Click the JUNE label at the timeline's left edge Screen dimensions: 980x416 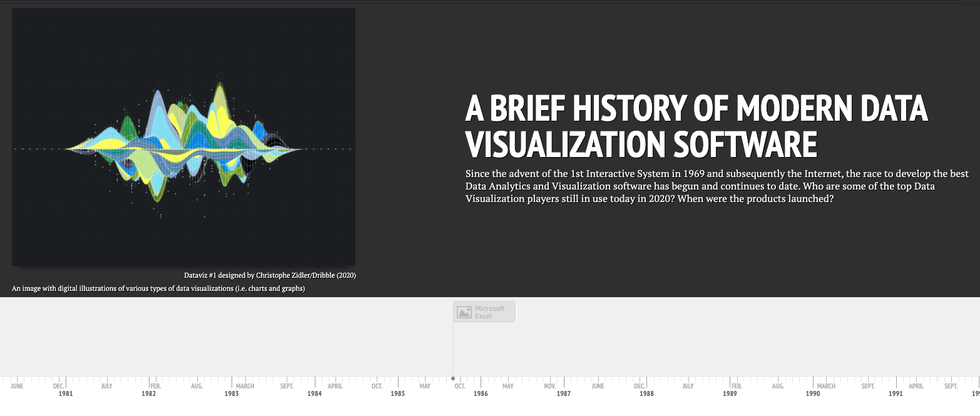pos(17,386)
